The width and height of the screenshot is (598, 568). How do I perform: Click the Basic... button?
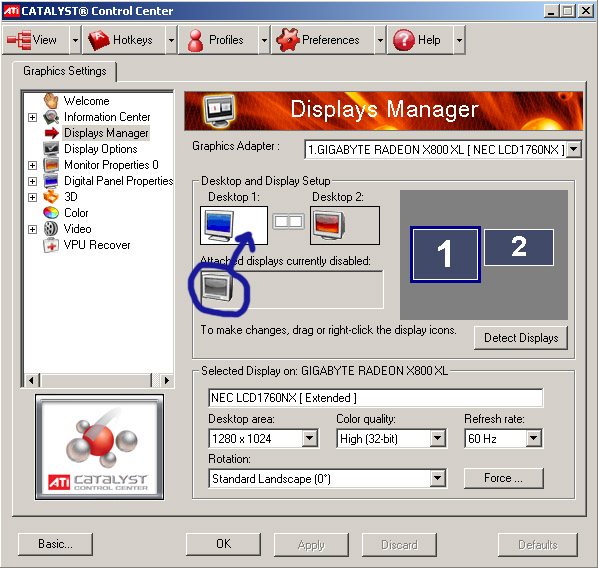tap(55, 544)
